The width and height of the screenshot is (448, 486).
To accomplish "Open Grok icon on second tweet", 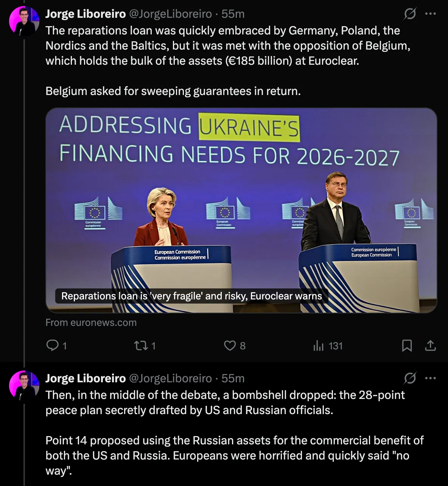I will coord(410,378).
